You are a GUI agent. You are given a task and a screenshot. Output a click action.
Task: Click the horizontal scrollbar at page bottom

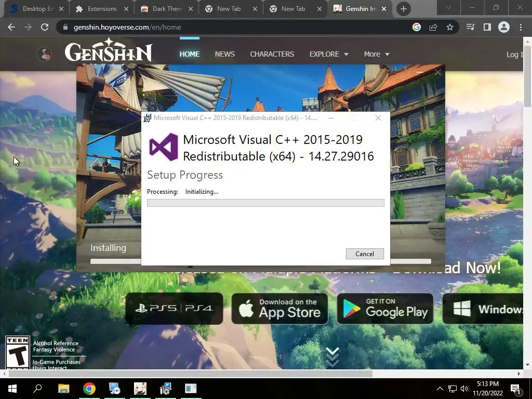[x=190, y=374]
